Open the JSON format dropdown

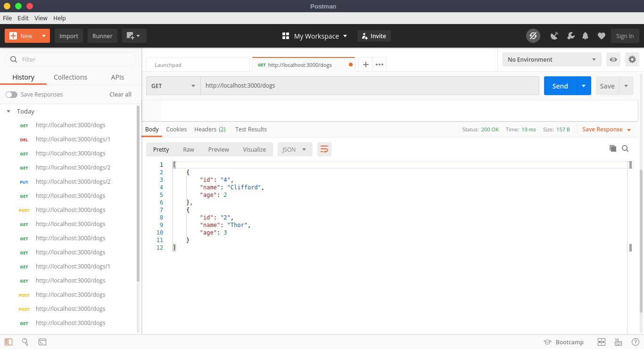[294, 149]
